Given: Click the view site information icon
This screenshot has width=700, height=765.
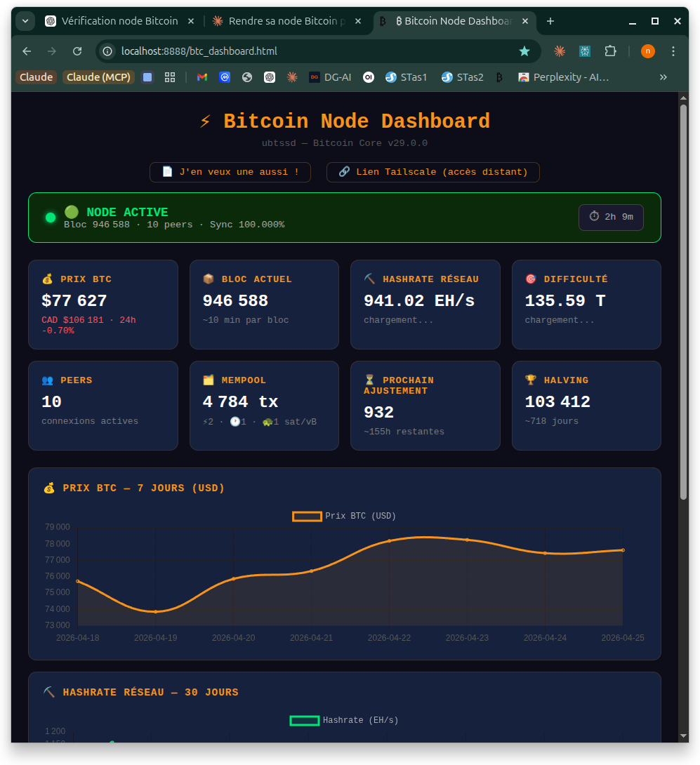Looking at the screenshot, I should tap(107, 51).
